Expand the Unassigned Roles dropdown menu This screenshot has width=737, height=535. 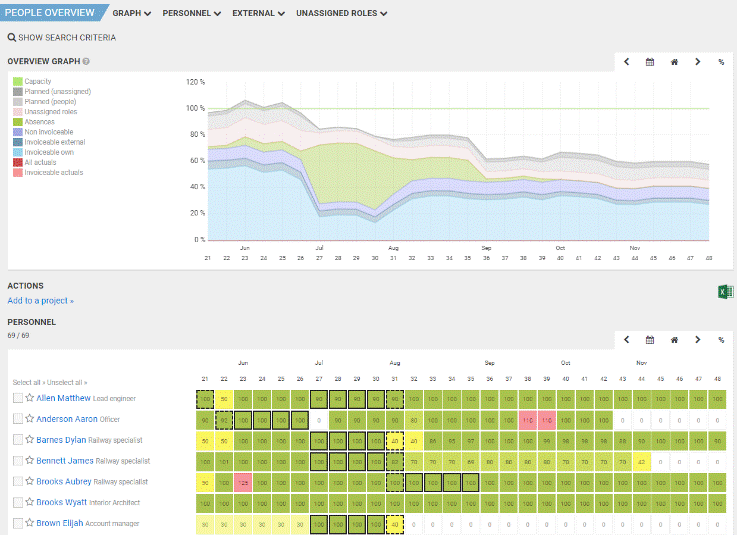[x=342, y=13]
